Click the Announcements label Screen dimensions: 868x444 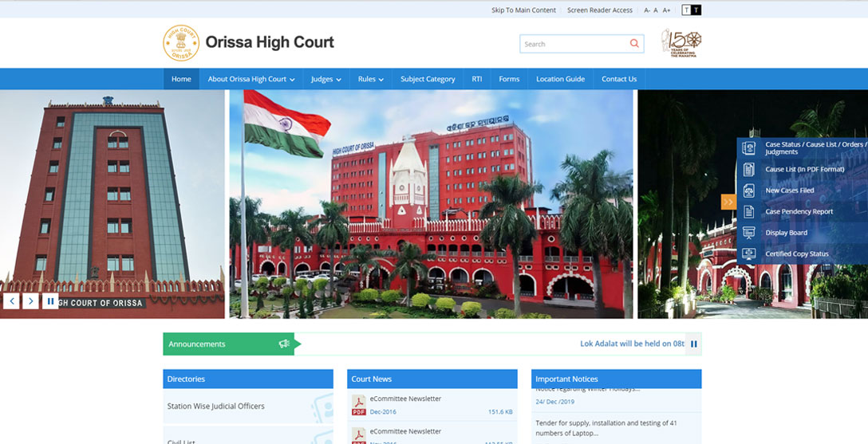click(x=196, y=344)
